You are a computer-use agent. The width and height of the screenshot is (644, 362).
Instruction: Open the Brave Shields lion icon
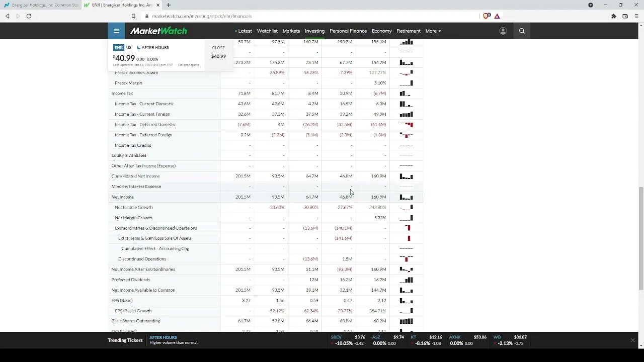point(486,16)
